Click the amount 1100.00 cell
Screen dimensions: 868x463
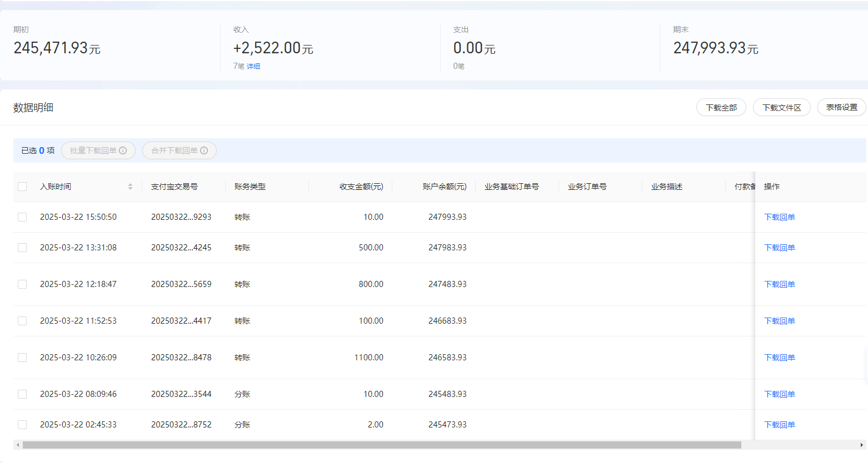click(x=369, y=358)
